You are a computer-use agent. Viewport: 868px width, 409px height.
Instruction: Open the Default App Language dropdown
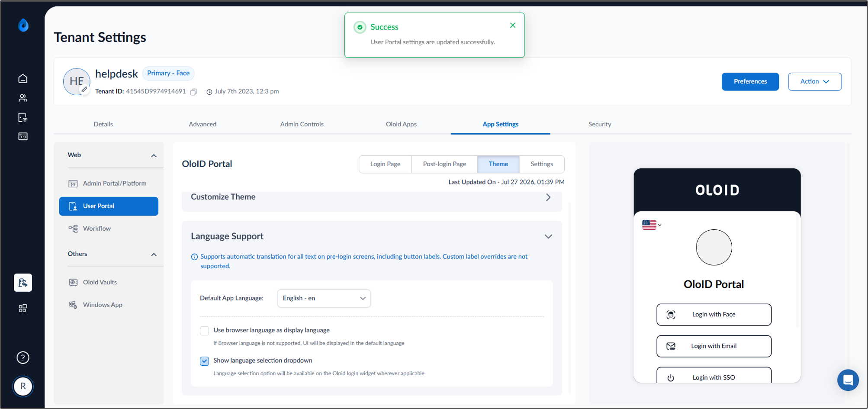324,299
